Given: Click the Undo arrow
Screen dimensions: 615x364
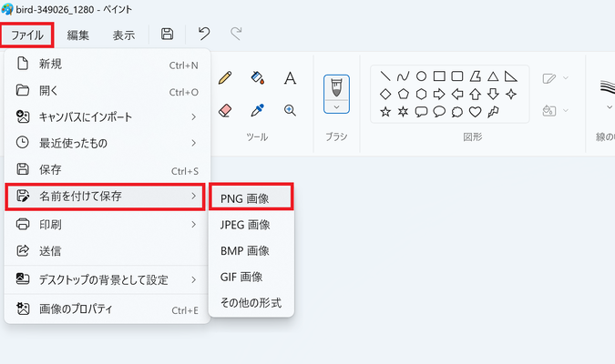Looking at the screenshot, I should click(204, 34).
